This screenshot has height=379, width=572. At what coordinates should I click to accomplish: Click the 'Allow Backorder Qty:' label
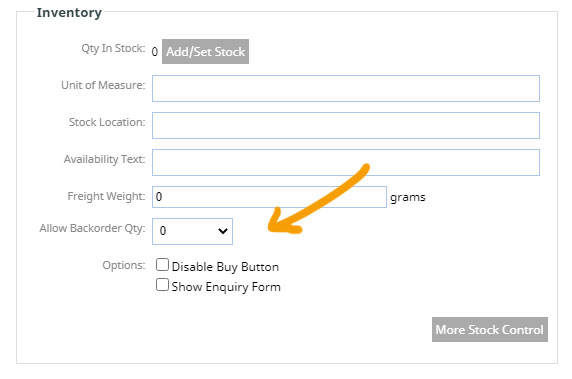[x=92, y=228]
